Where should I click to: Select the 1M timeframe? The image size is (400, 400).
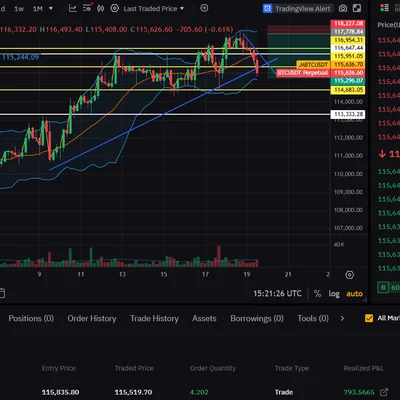(38, 9)
